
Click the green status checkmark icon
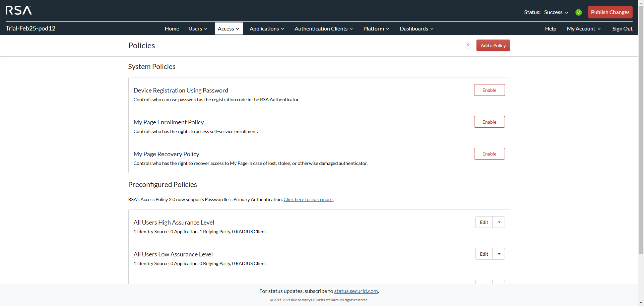click(x=578, y=12)
